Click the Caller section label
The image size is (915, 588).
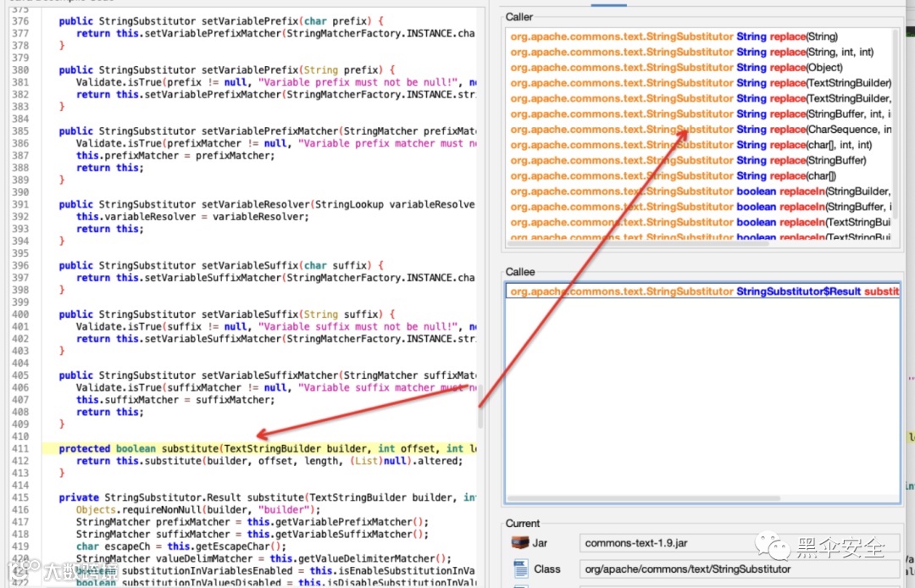tap(518, 17)
